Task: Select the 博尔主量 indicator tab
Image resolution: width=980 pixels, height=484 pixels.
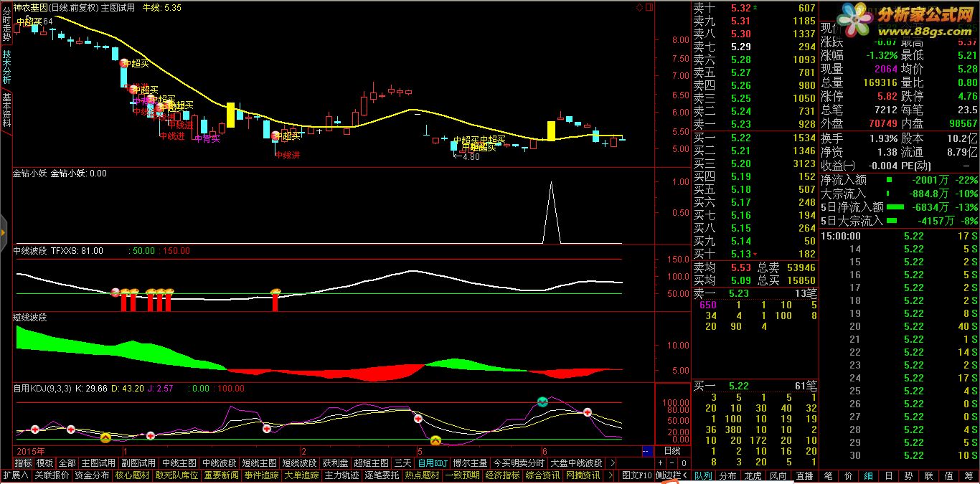Action: point(470,463)
